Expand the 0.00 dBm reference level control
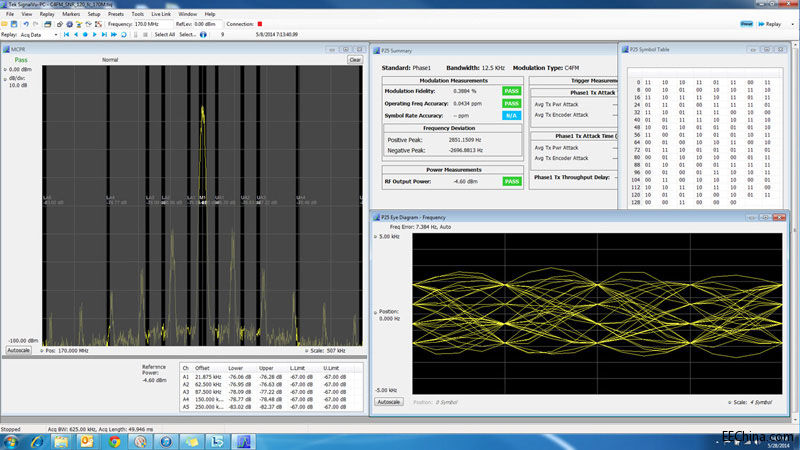Viewport: 800px width, 450px height. (x=5, y=69)
